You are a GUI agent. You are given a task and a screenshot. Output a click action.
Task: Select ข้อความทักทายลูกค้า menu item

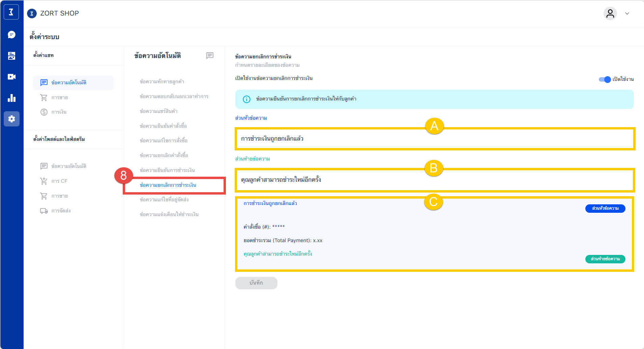[162, 82]
